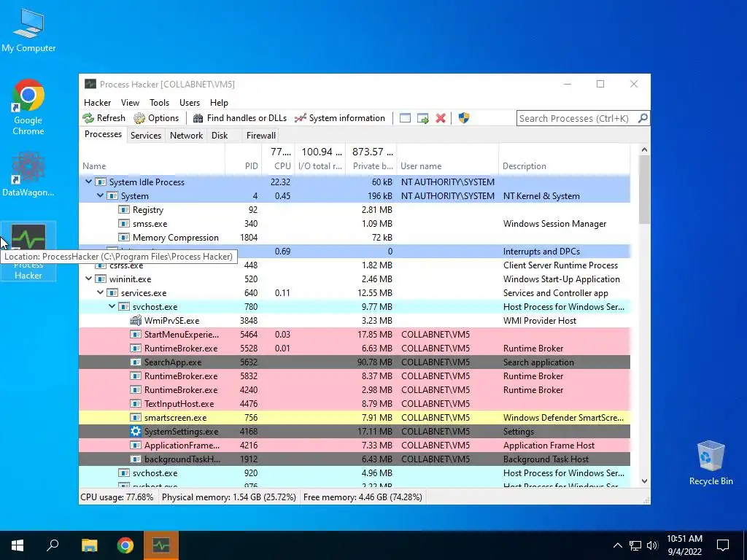Collapse the System Idle Process tree node

click(x=88, y=182)
